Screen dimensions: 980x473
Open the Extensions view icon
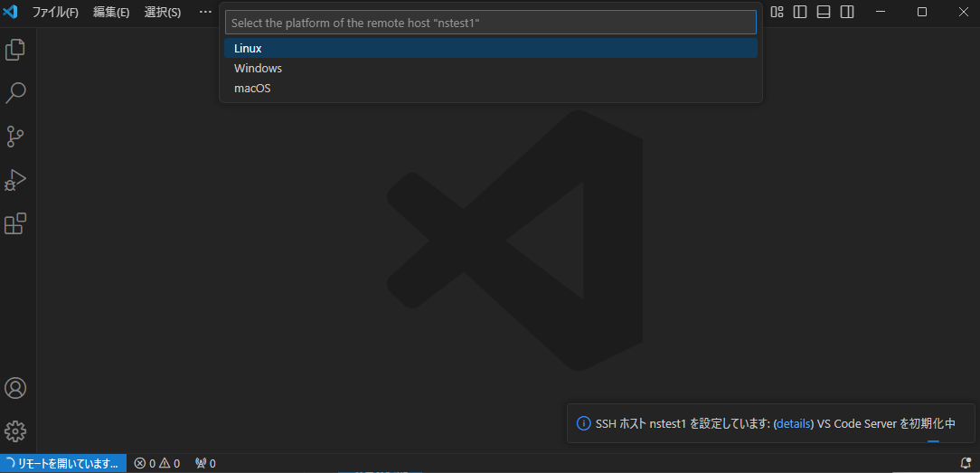pos(15,223)
